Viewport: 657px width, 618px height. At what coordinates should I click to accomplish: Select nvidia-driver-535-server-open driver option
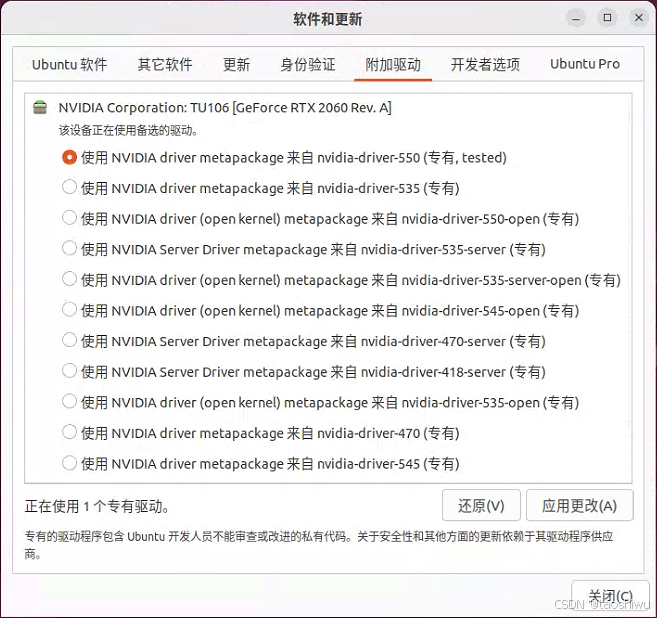[69, 279]
